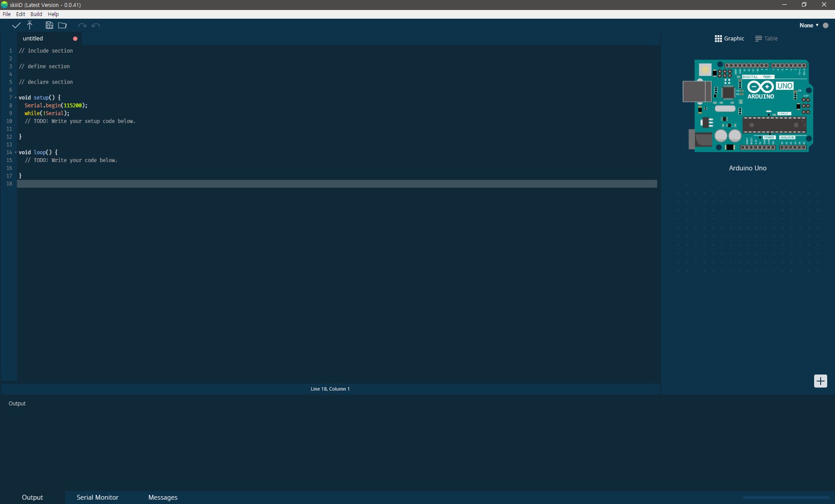The height and width of the screenshot is (504, 835).
Task: Select the Arduino Uno board image
Action: click(x=750, y=106)
